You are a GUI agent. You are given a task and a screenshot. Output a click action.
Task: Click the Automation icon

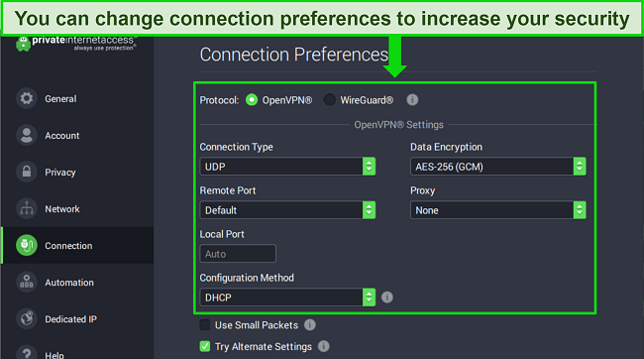(27, 282)
